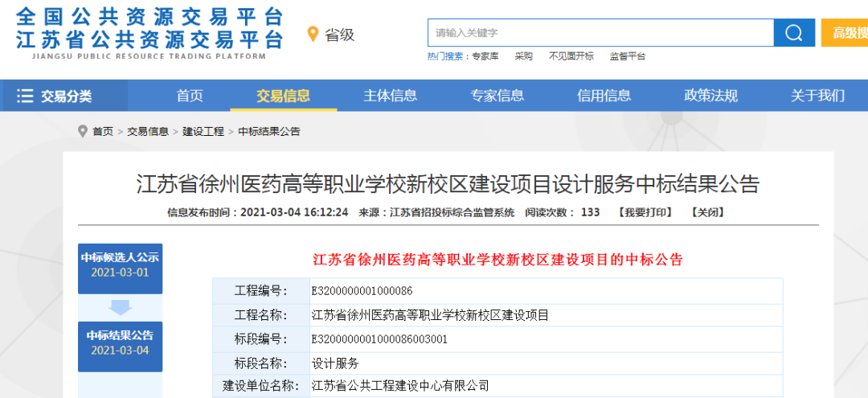
Task: Click 江苏省公共工程建设中心有限公司 cell
Action: pyautogui.click(x=547, y=384)
